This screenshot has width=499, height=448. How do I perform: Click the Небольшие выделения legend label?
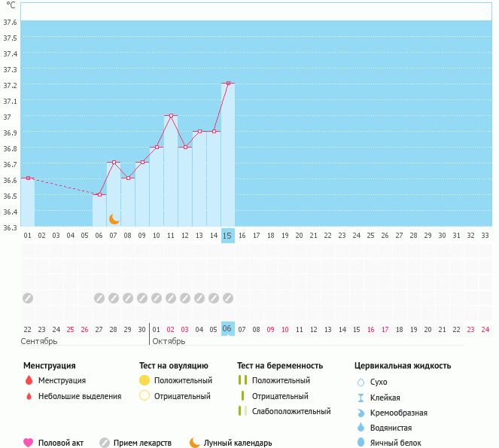coord(80,396)
